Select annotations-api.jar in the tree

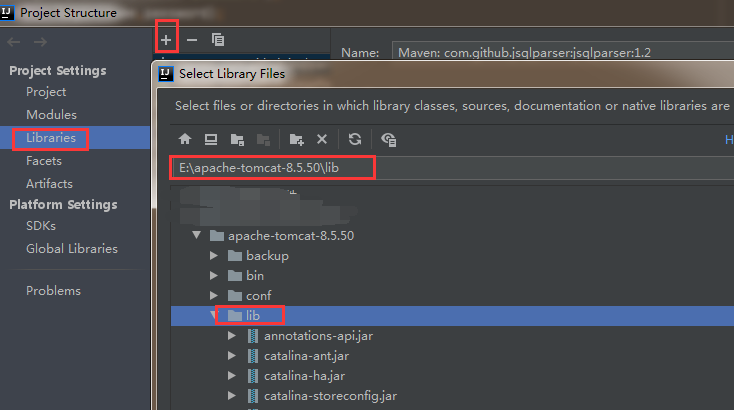(x=318, y=336)
